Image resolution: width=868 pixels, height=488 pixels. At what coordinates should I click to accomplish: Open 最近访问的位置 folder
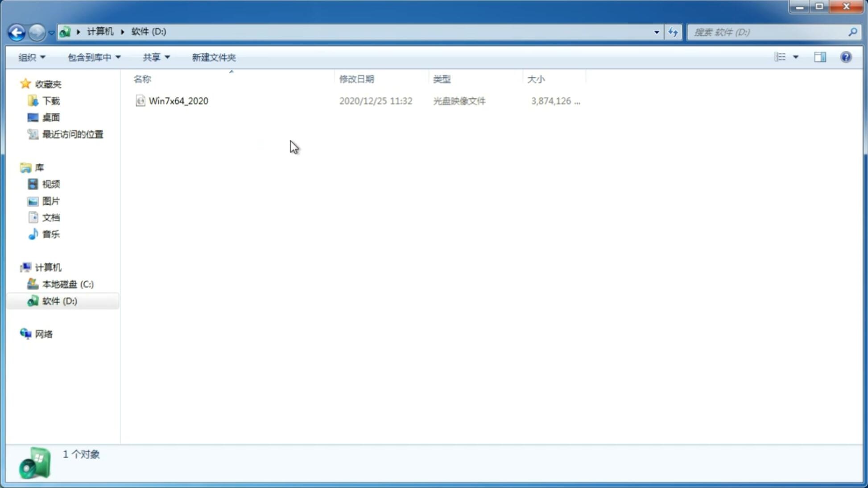[71, 133]
